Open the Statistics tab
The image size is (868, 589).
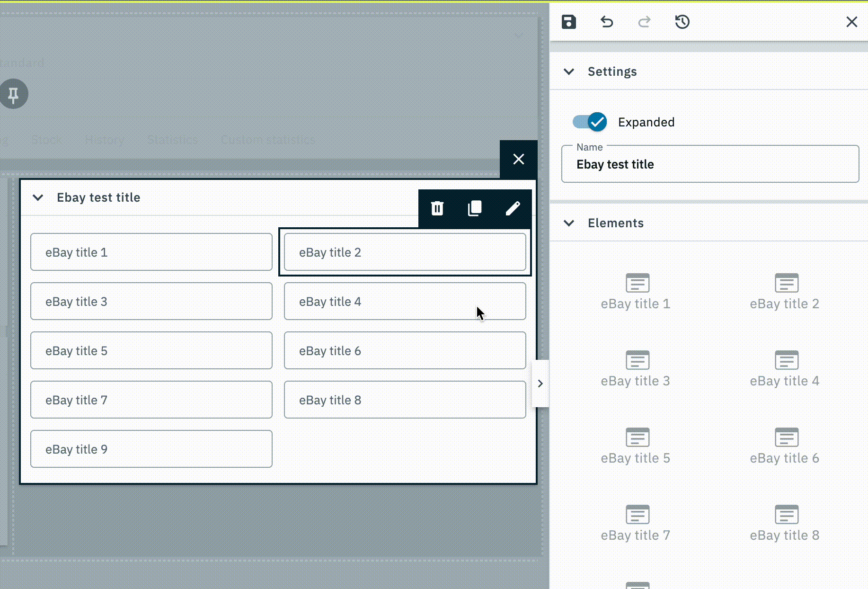(x=172, y=140)
